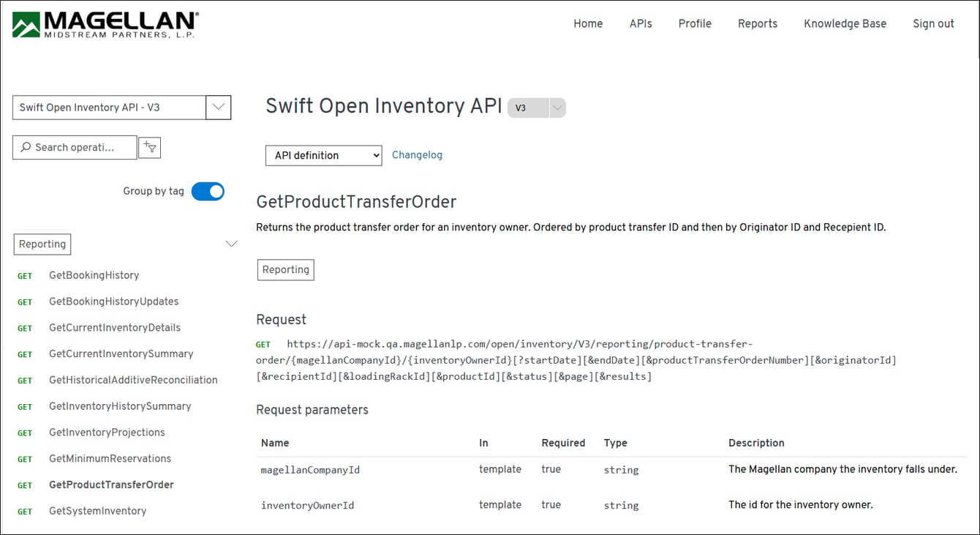Open the Reports menu item

[x=758, y=23]
